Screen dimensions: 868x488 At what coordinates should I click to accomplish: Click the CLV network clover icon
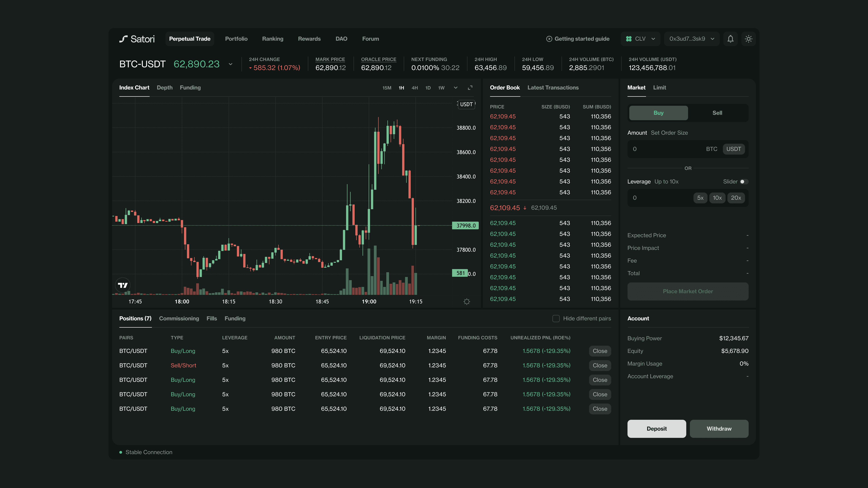(x=629, y=39)
